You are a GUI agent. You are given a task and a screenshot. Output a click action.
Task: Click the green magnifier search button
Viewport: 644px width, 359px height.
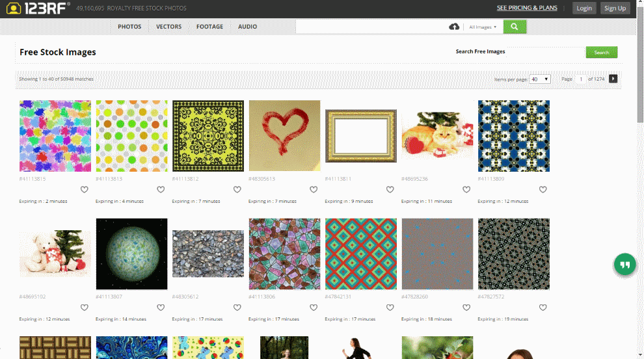(515, 27)
